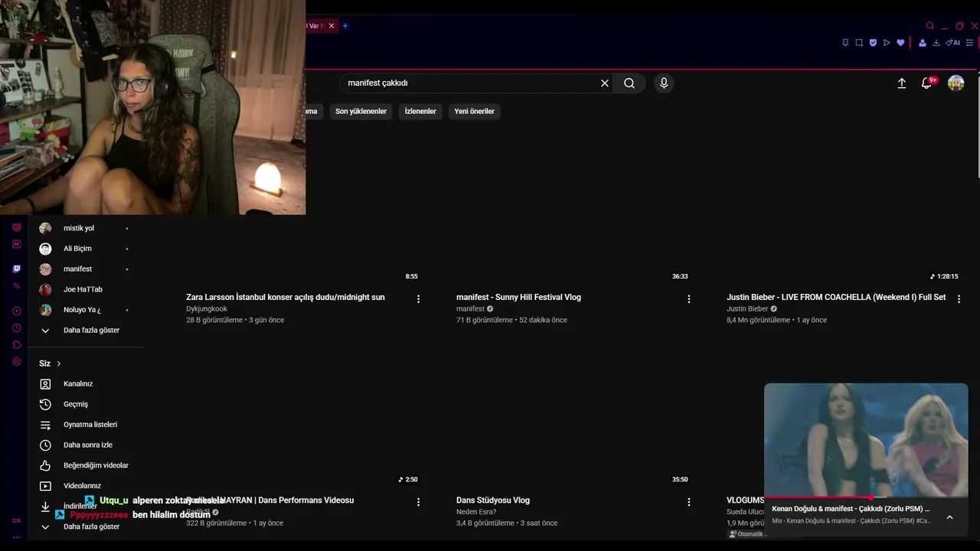Click the browser tab search magnifier

pyautogui.click(x=930, y=26)
